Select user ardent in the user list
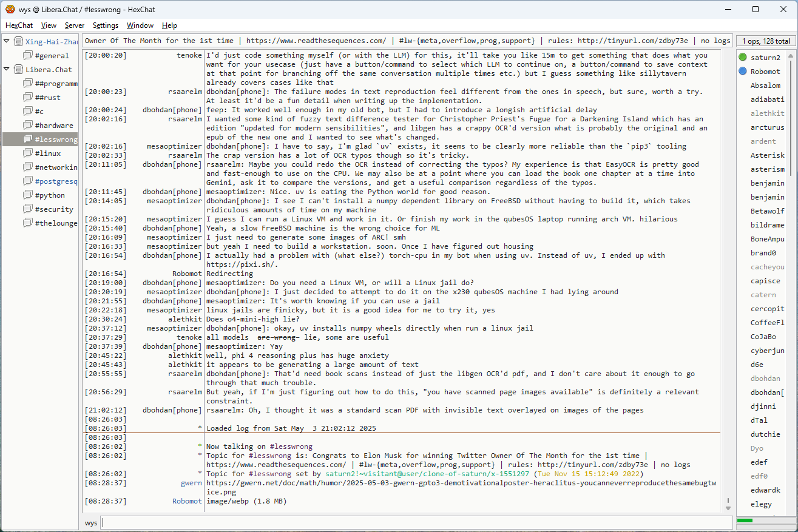 pyautogui.click(x=763, y=141)
